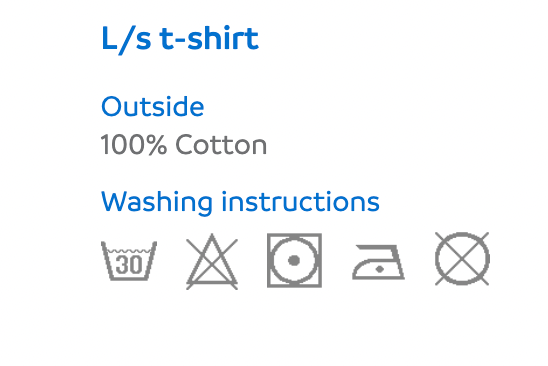
Task: Select the 100% Cotton text
Action: (184, 144)
